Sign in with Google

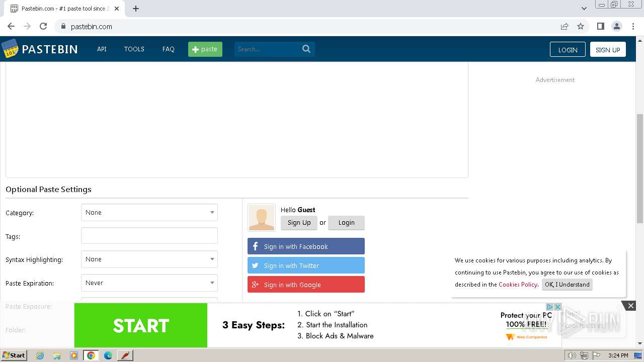click(x=306, y=285)
